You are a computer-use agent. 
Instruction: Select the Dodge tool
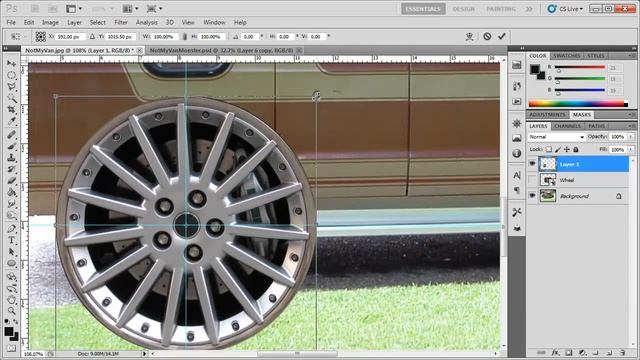click(x=11, y=215)
